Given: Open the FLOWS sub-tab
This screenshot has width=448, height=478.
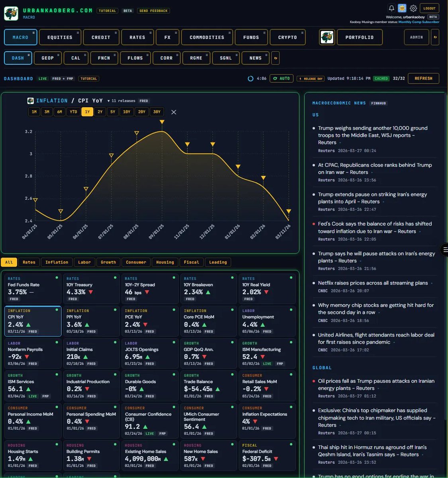Looking at the screenshot, I should [135, 58].
